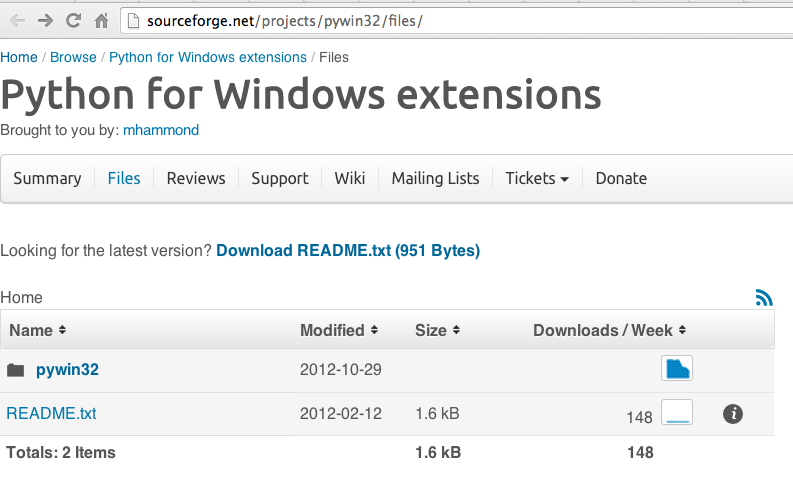Image resolution: width=793 pixels, height=483 pixels.
Task: View README.txt info icon
Action: point(732,413)
